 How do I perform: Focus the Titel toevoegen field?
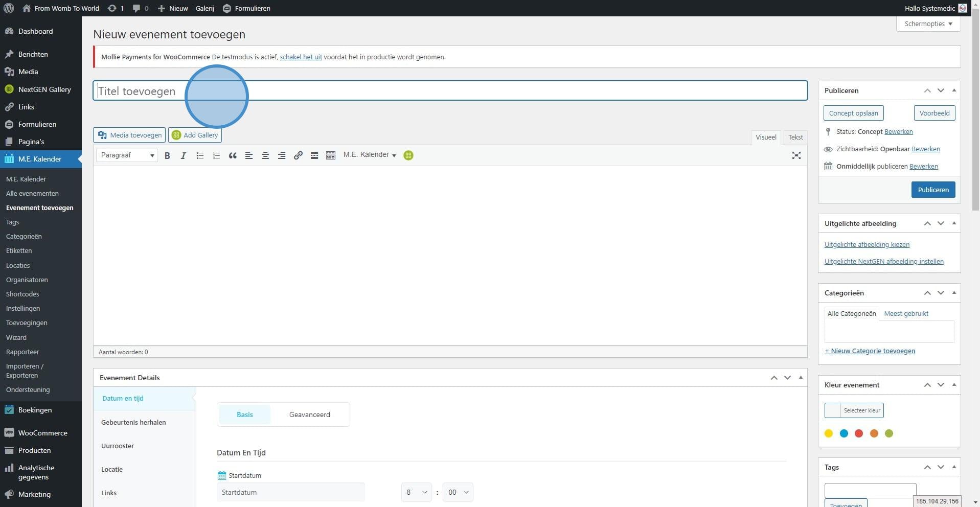[450, 90]
